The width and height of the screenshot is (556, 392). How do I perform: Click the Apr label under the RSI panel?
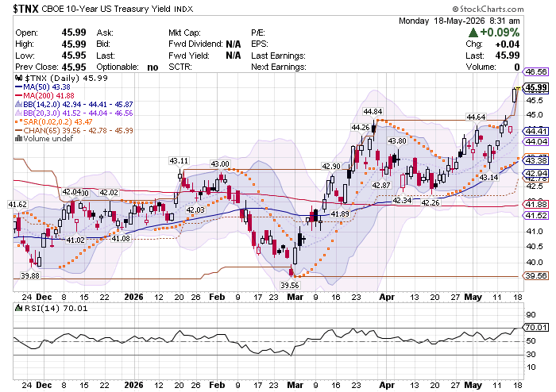point(387,385)
